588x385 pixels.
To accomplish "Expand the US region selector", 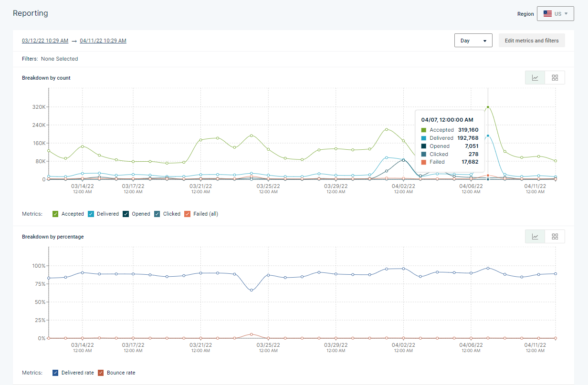I will point(555,14).
